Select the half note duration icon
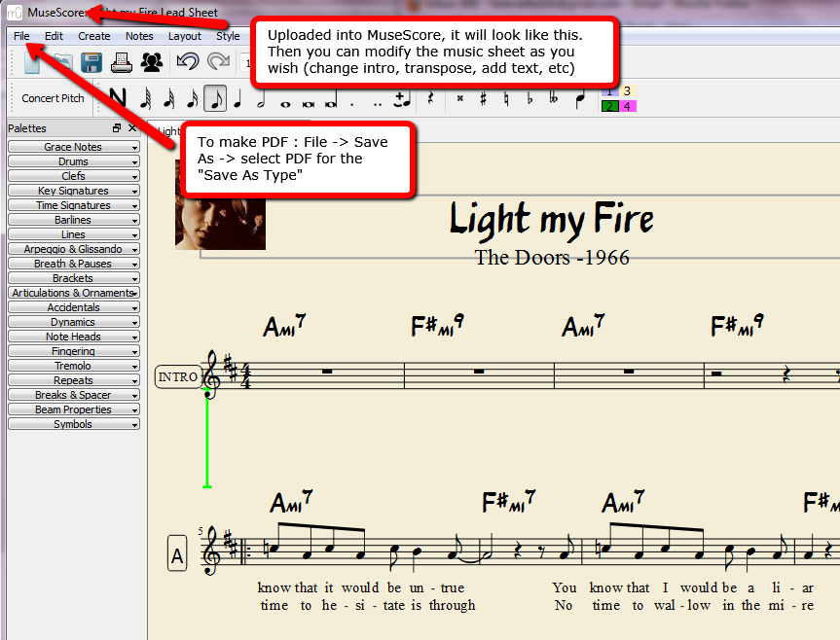 coord(261,98)
